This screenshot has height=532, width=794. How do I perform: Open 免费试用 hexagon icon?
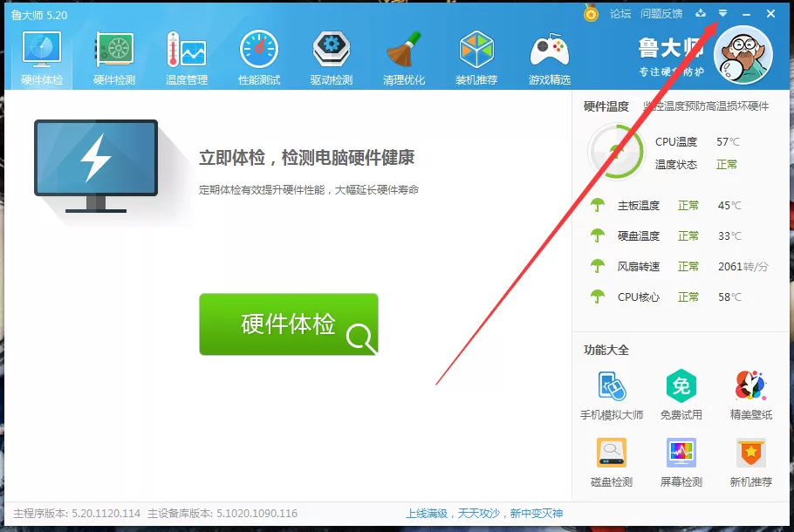tap(681, 386)
